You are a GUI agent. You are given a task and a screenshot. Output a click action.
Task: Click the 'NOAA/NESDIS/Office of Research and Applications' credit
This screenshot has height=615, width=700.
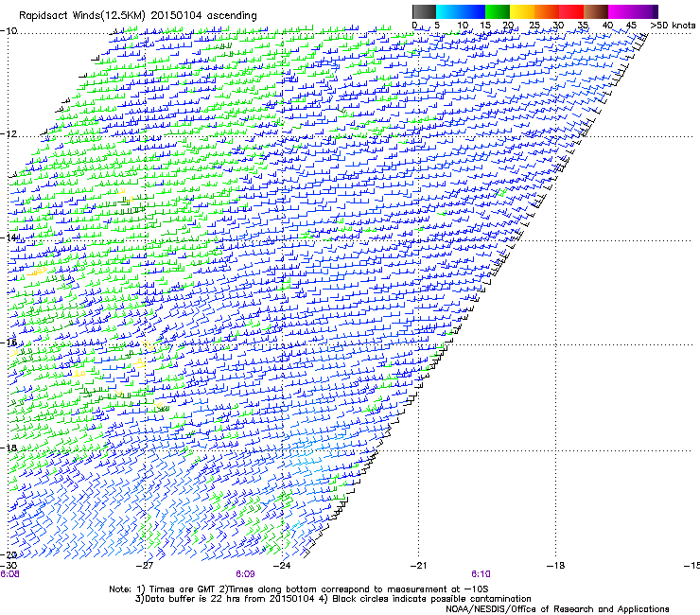point(557,609)
